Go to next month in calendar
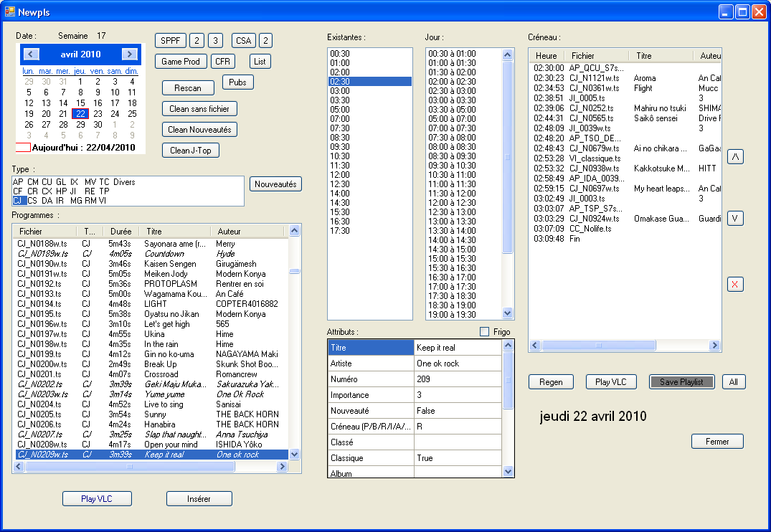The image size is (771, 532). (x=129, y=54)
